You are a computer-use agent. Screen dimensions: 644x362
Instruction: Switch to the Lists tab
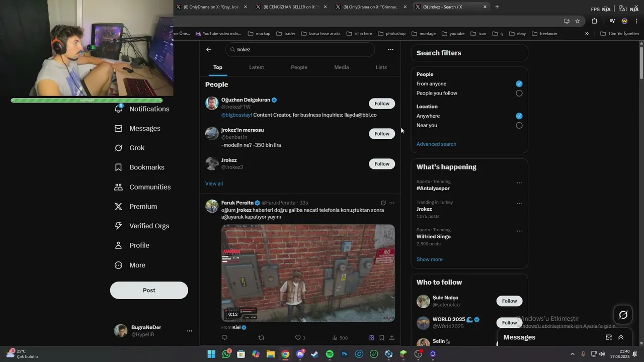[381, 67]
